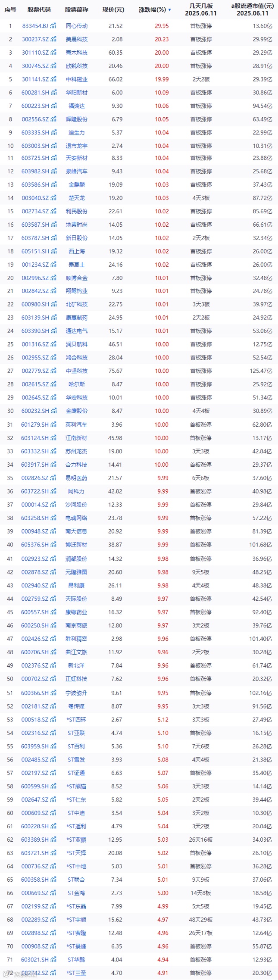278x980 pixels.
Task: Open chart icon beside 600250.SH
Action: pos(53,625)
